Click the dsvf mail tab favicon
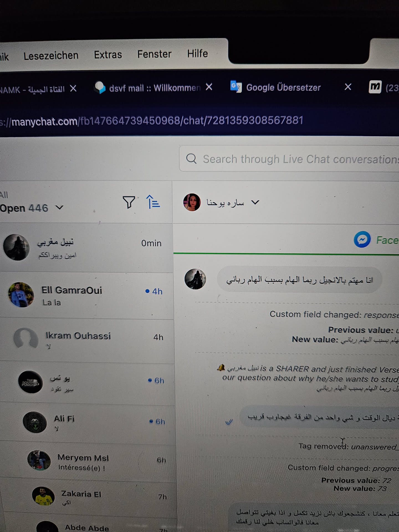399x532 pixels. click(x=100, y=87)
